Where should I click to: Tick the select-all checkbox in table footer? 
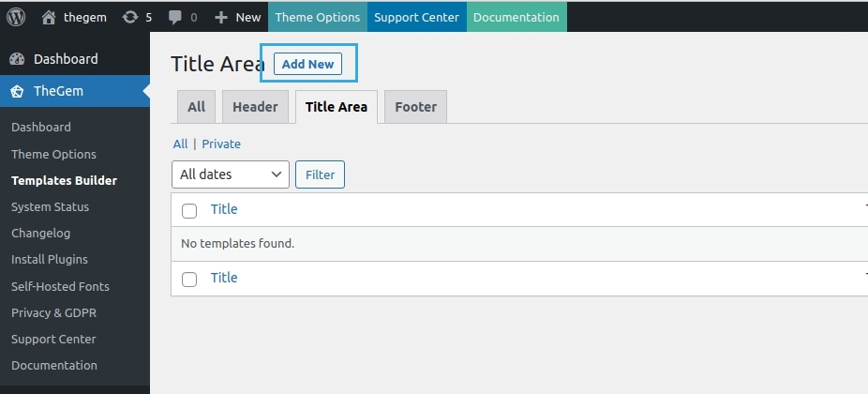pos(189,279)
